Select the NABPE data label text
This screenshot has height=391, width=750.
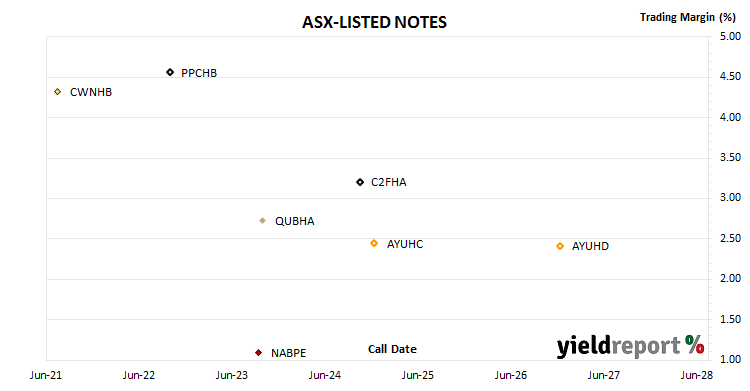tap(288, 353)
